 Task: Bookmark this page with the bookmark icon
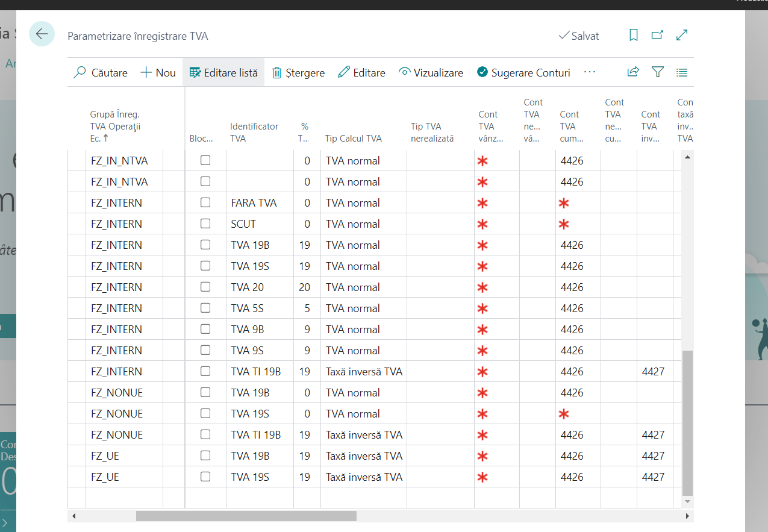pos(633,35)
